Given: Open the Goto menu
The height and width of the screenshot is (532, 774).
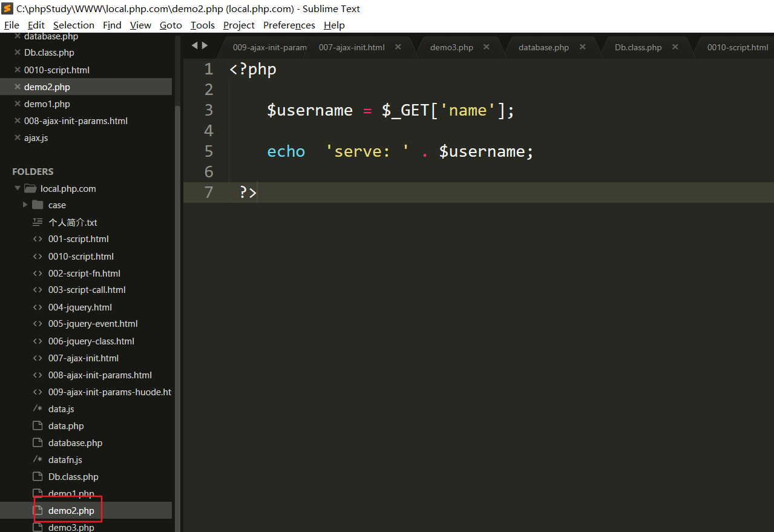Looking at the screenshot, I should tap(171, 25).
